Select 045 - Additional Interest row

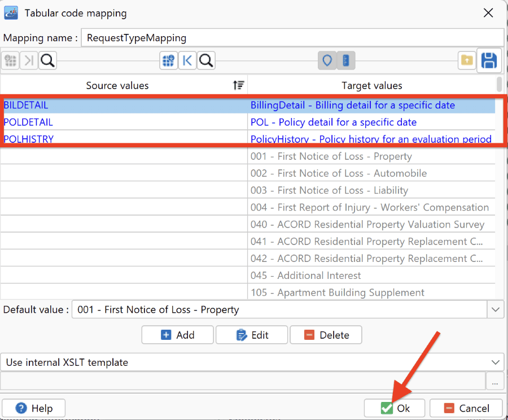click(371, 275)
